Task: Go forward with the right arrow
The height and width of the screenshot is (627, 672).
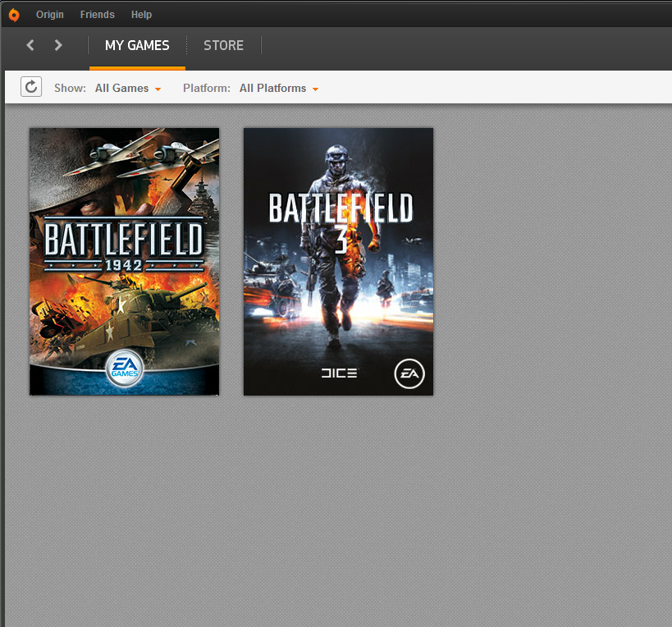Action: [x=58, y=45]
